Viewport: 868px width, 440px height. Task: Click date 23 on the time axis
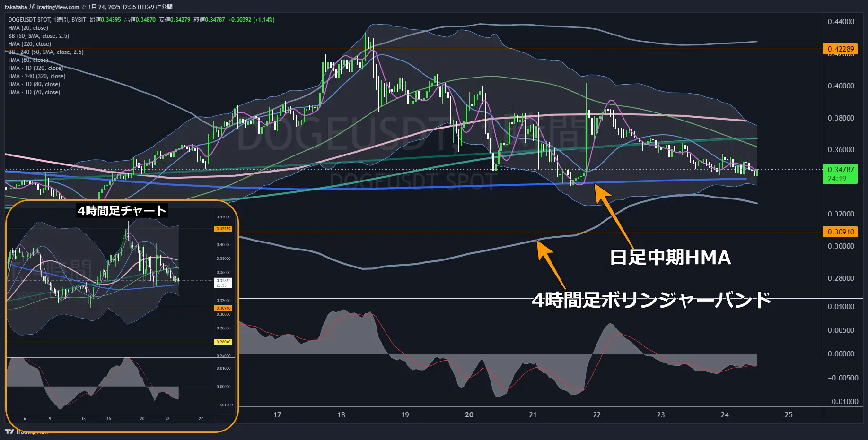click(x=660, y=415)
